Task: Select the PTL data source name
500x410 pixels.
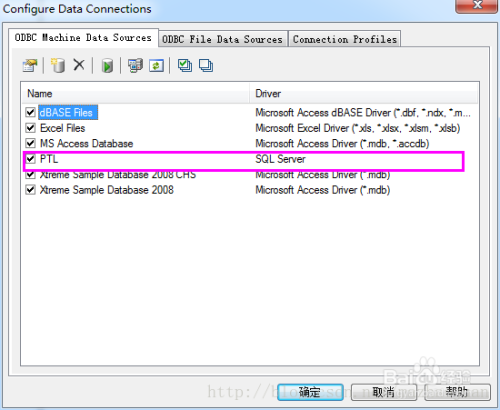Action: coord(49,159)
